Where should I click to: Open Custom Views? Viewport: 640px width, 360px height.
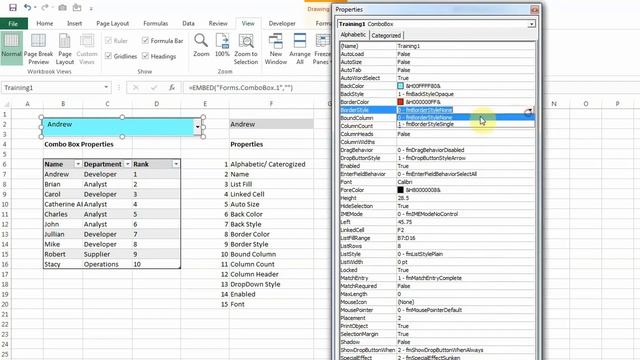[x=87, y=49]
